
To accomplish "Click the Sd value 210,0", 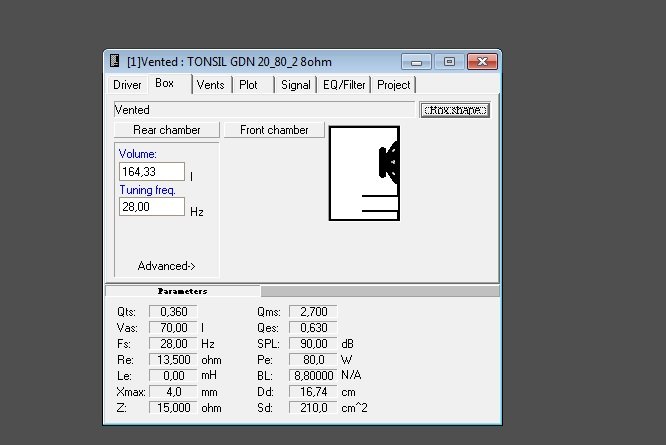I will (313, 408).
